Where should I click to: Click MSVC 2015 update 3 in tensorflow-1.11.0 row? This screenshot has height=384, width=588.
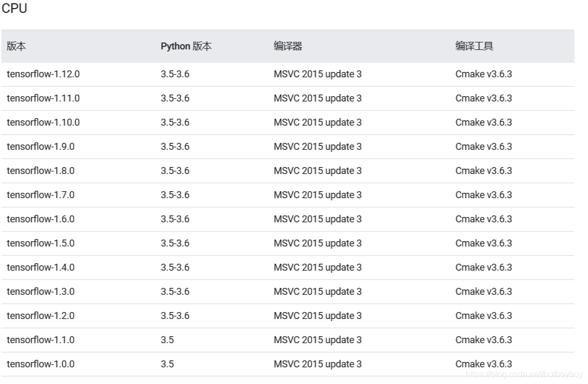click(x=318, y=98)
